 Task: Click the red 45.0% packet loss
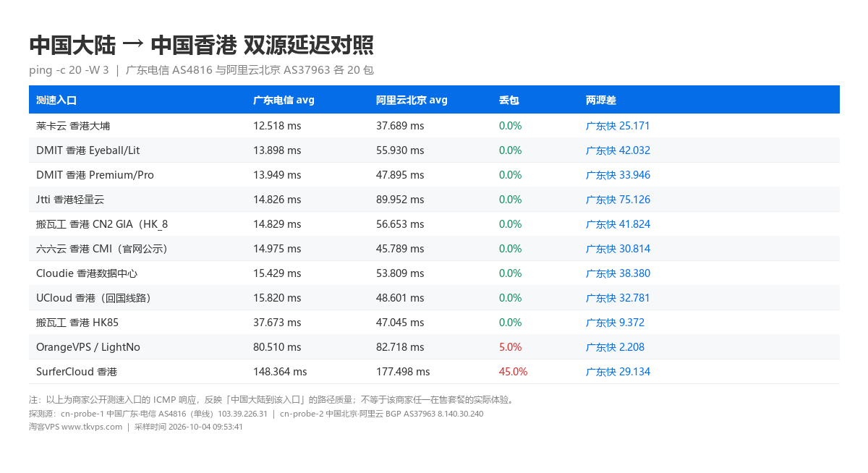[514, 372]
